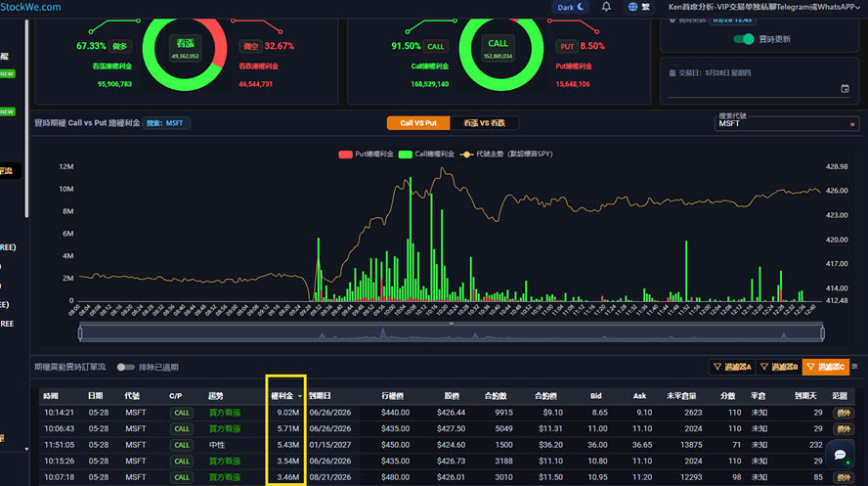Apply 過濾器B filter
The image size is (868, 486).
point(778,367)
